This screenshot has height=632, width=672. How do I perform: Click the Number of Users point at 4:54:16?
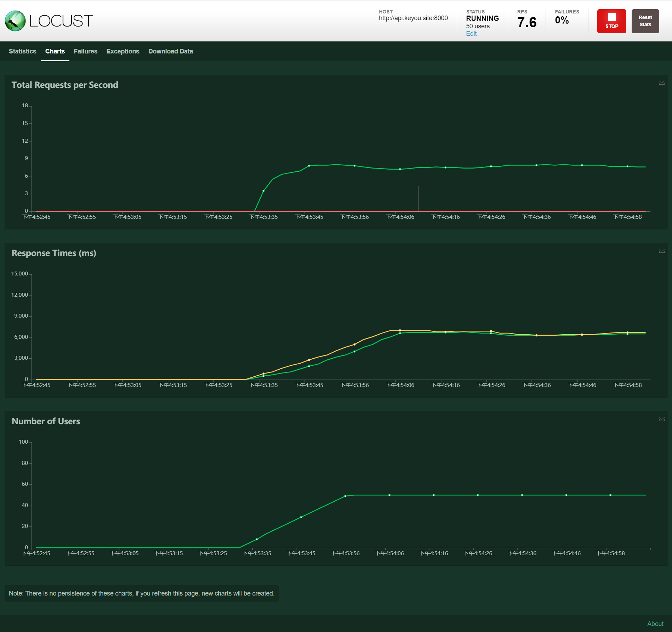tap(434, 495)
